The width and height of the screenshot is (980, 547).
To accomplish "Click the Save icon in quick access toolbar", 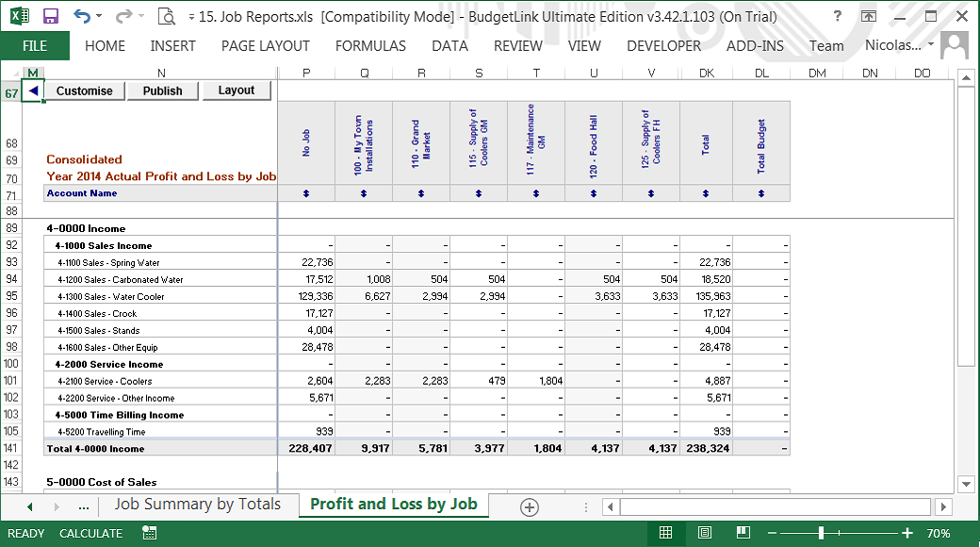I will coord(51,16).
